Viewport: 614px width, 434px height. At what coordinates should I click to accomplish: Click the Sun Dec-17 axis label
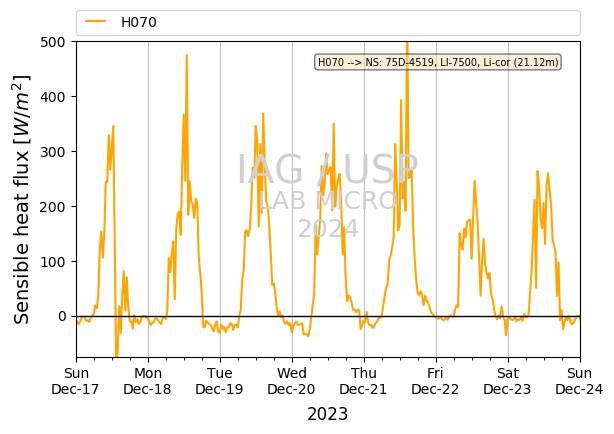(76, 381)
